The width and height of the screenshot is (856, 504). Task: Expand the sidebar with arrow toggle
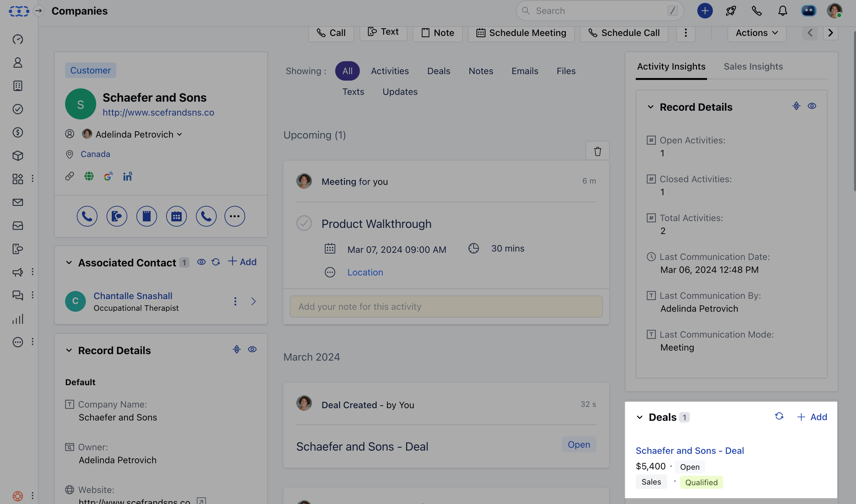[x=39, y=11]
